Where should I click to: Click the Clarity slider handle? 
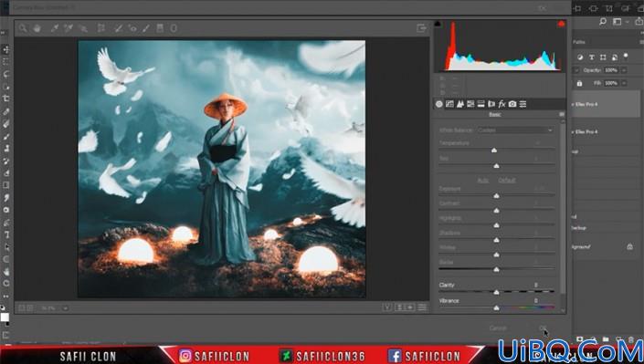tap(496, 292)
